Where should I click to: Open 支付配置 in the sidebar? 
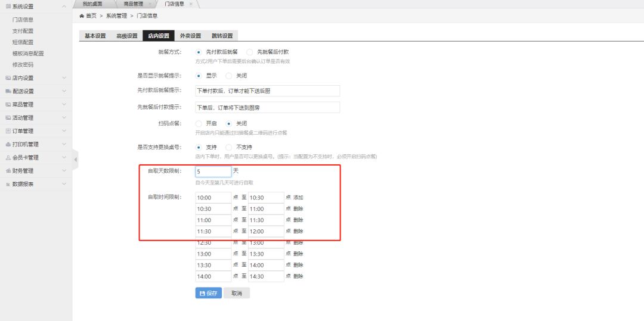[x=23, y=31]
